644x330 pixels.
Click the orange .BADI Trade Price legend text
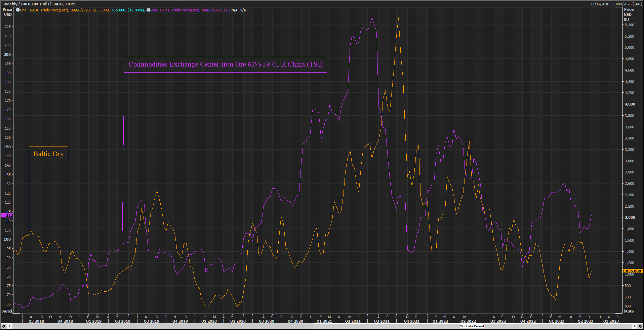(x=65, y=10)
